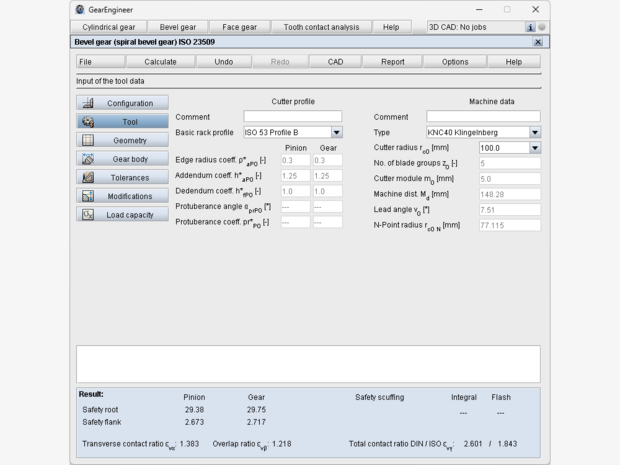
Task: Expand the machine Type dropdown
Action: [535, 132]
